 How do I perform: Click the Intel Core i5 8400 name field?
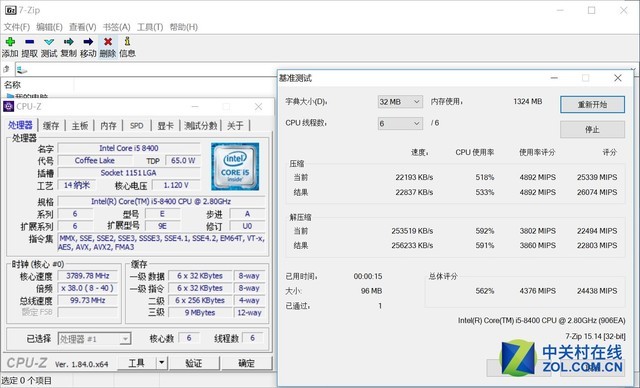point(129,148)
